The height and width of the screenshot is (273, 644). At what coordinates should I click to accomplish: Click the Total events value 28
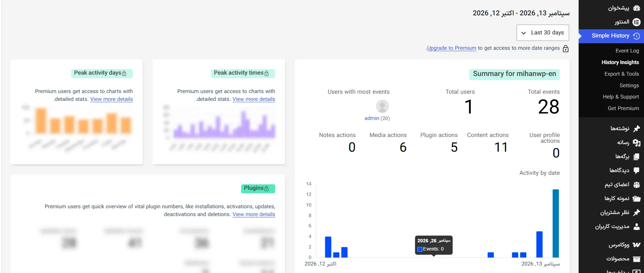pyautogui.click(x=548, y=107)
